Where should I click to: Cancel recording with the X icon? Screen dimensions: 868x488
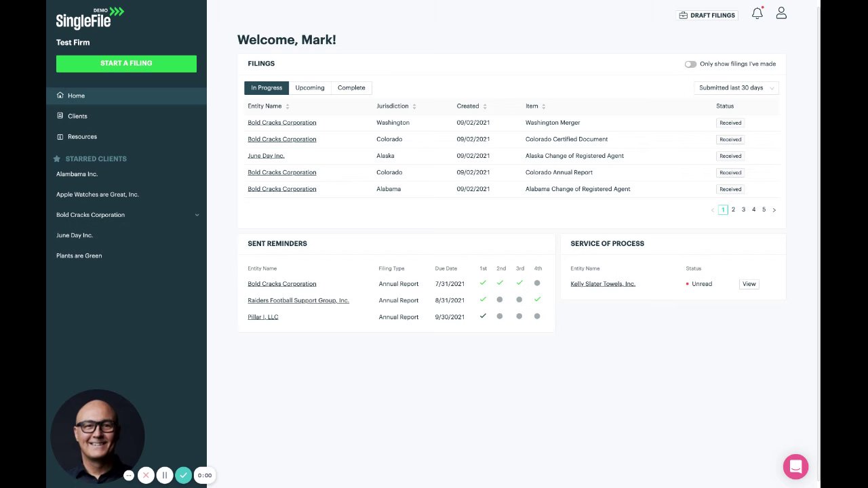point(146,475)
